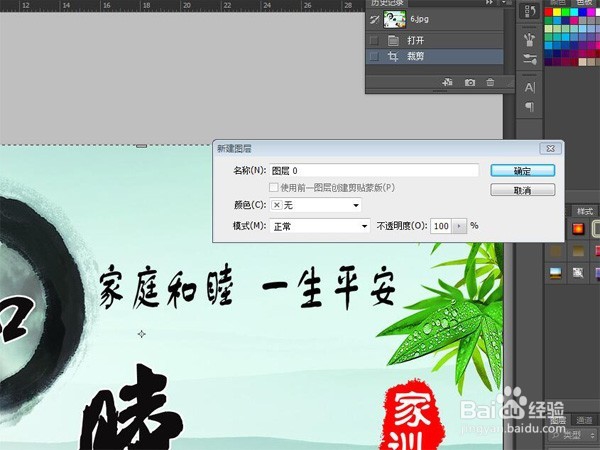
Task: Click the 取消 button
Action: (x=523, y=190)
